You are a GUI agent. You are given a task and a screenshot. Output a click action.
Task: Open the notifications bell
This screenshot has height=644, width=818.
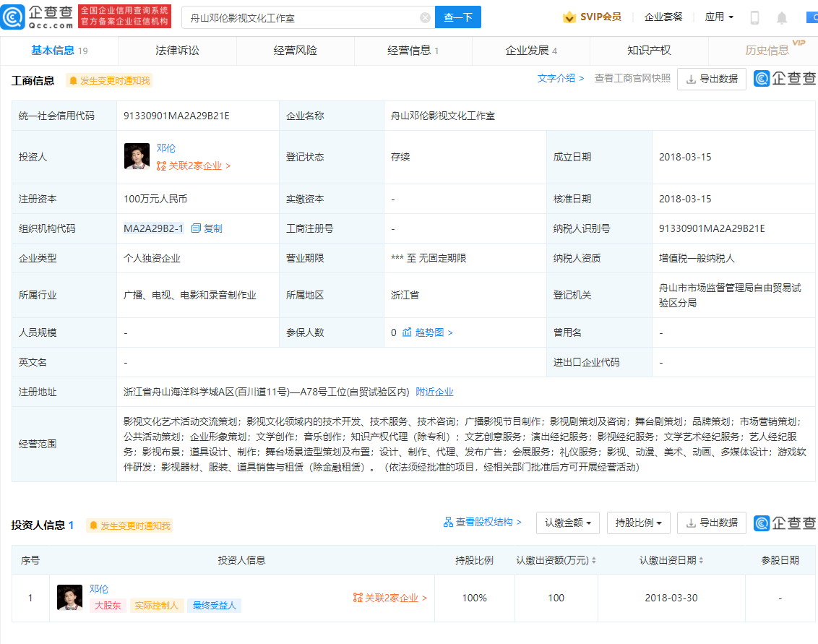coord(781,18)
